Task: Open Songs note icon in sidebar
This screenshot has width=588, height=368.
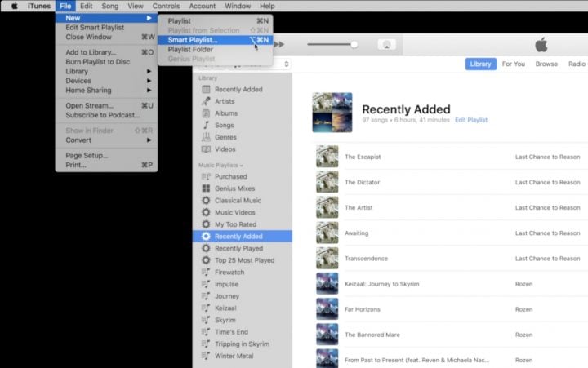Action: (206, 125)
